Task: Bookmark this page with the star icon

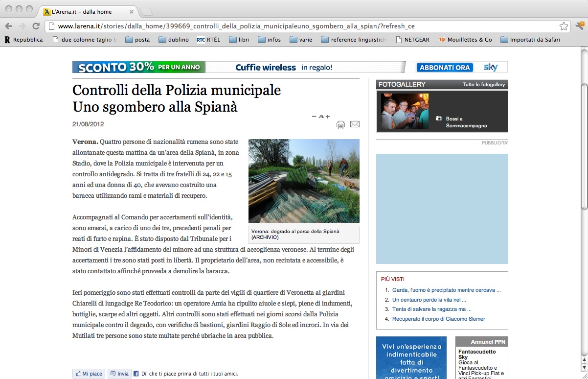Action: 564,26
